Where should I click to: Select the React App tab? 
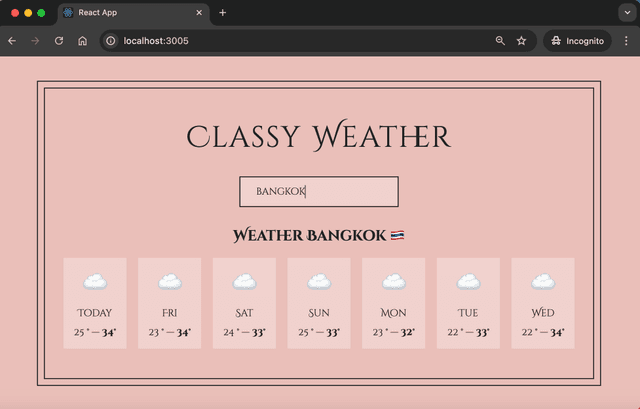[133, 13]
